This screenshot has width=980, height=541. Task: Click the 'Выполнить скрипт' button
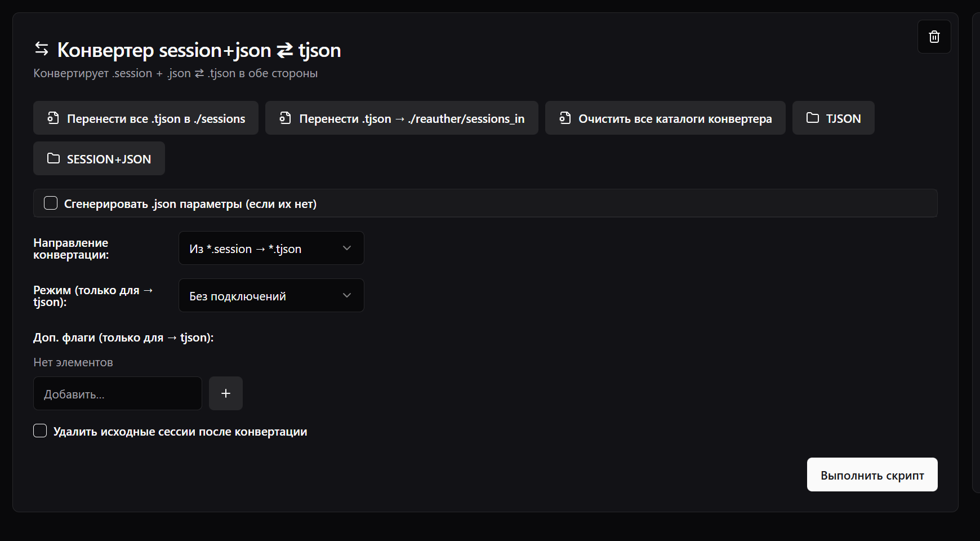tap(872, 475)
